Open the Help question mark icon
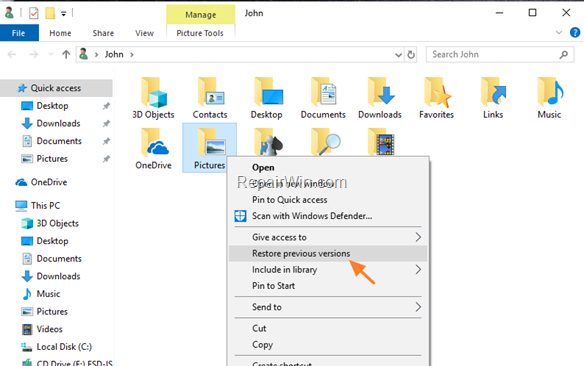584x366 pixels. pyautogui.click(x=575, y=33)
